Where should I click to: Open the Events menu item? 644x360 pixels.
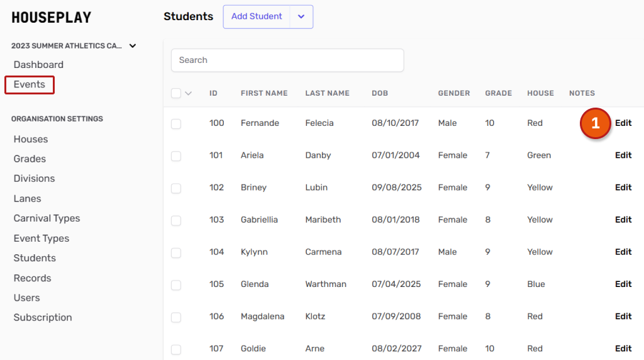point(30,85)
